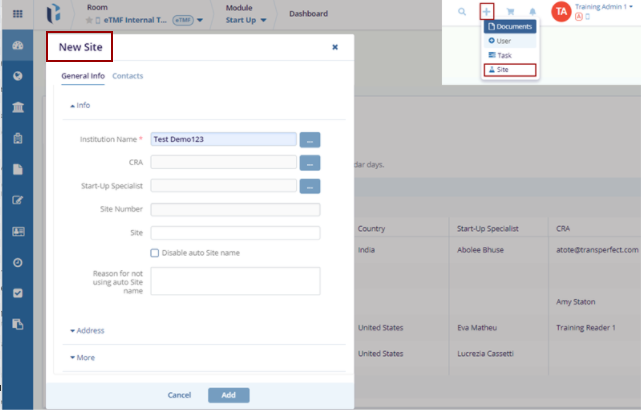Click the Site Number input field
Screen dimensions: 641x410
point(235,210)
